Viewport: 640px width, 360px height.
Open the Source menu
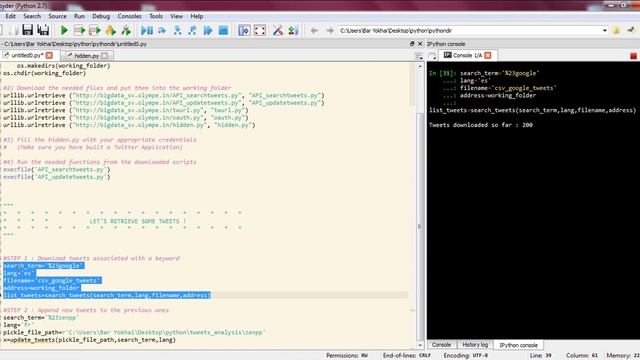pyautogui.click(x=57, y=16)
